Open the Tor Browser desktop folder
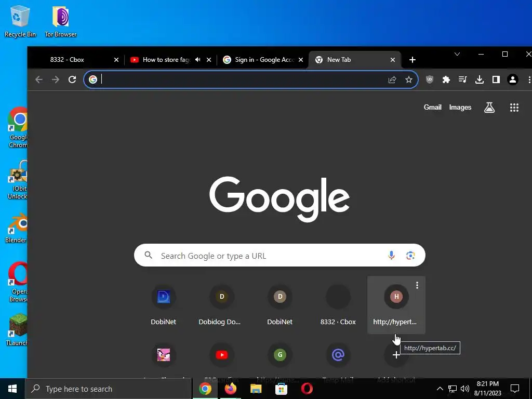The width and height of the screenshot is (532, 399). [x=61, y=21]
